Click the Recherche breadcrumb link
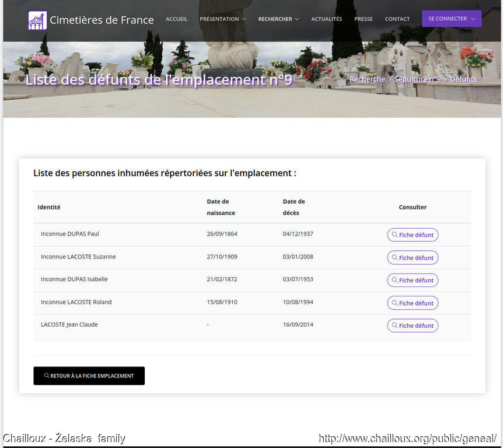Image resolution: width=503 pixels, height=448 pixels. pos(367,79)
